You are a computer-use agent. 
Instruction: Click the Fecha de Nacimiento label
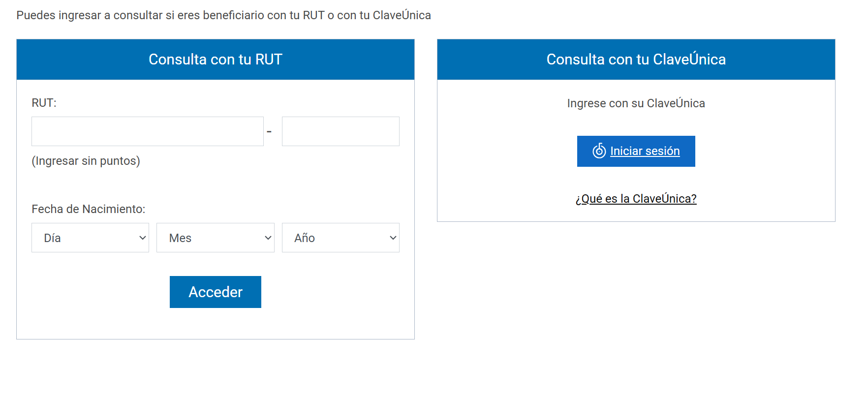pos(89,209)
